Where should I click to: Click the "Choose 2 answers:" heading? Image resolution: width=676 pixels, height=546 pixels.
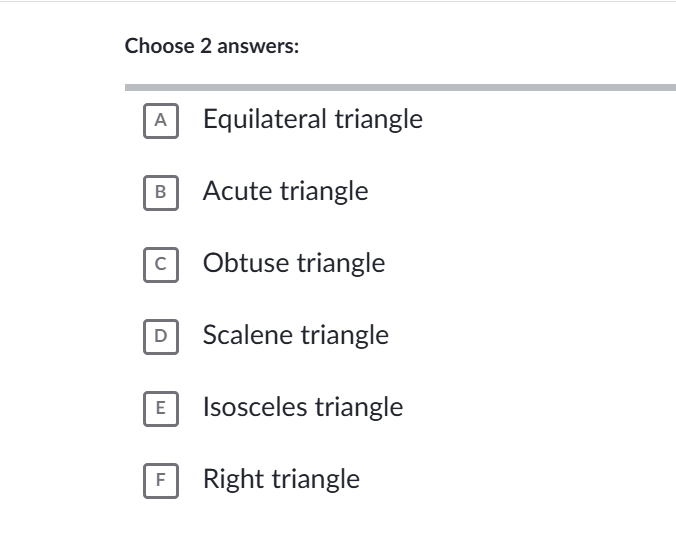pyautogui.click(x=212, y=46)
